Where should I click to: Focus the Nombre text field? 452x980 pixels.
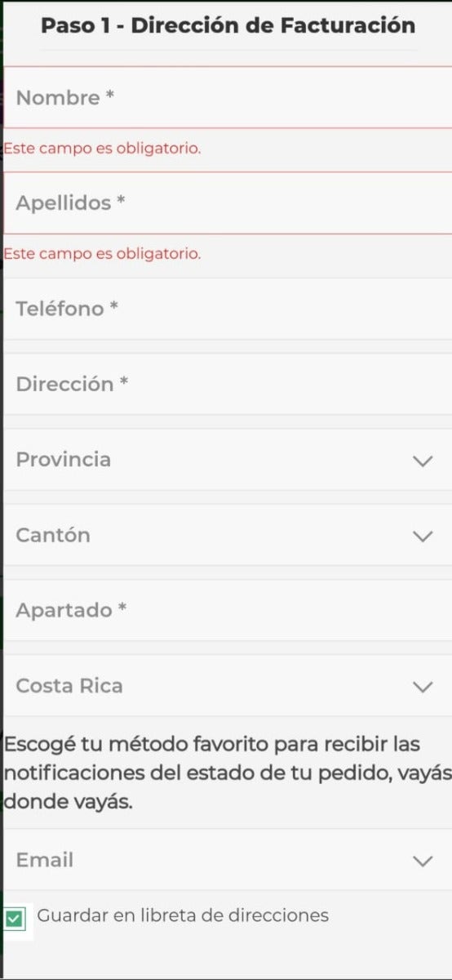[x=228, y=97]
